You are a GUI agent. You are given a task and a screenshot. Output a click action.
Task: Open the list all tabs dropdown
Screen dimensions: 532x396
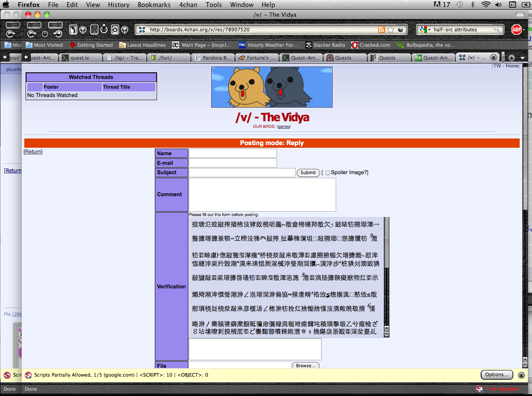click(522, 58)
